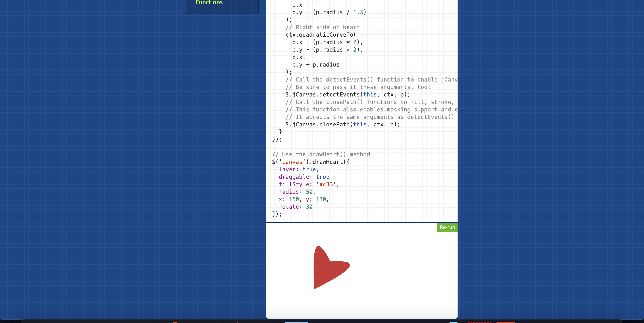Screen dimensions: 644x323
Task: Open the Functions link in sidebar
Action: [x=209, y=3]
